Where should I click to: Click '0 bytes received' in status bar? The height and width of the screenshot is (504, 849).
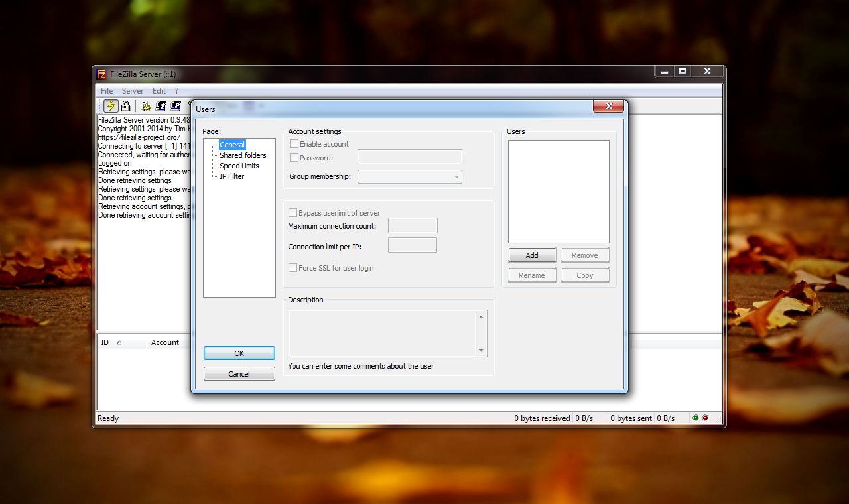tap(542, 418)
